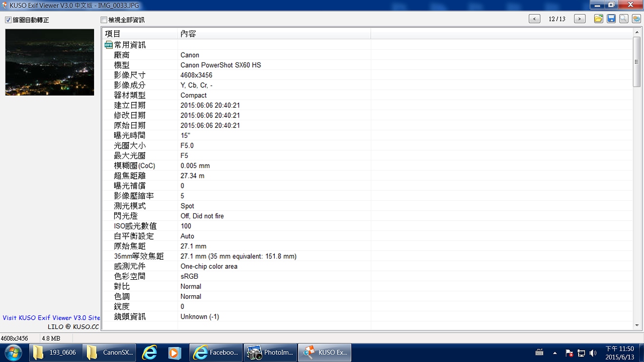Screen dimensions: 644x362
Task: Select the 原始日期 row label
Action: 130,126
